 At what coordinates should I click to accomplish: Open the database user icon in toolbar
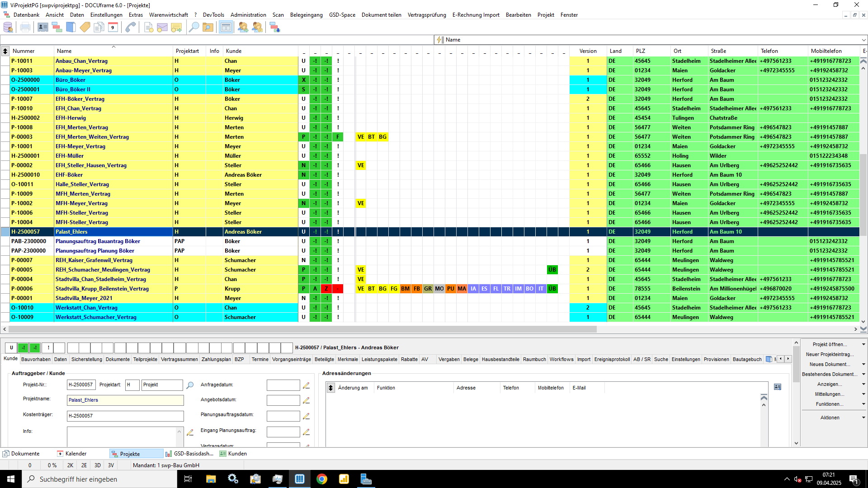click(8, 28)
